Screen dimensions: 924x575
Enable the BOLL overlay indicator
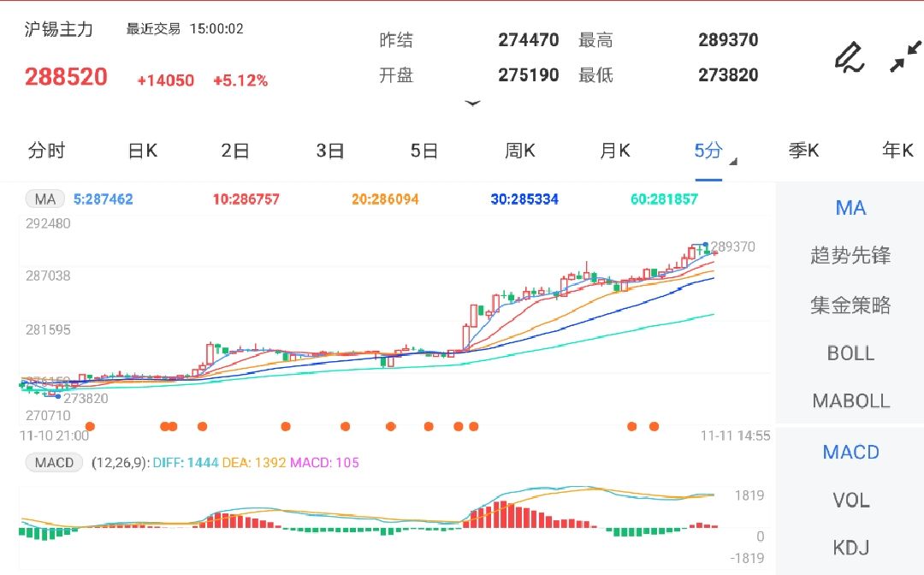tap(850, 353)
